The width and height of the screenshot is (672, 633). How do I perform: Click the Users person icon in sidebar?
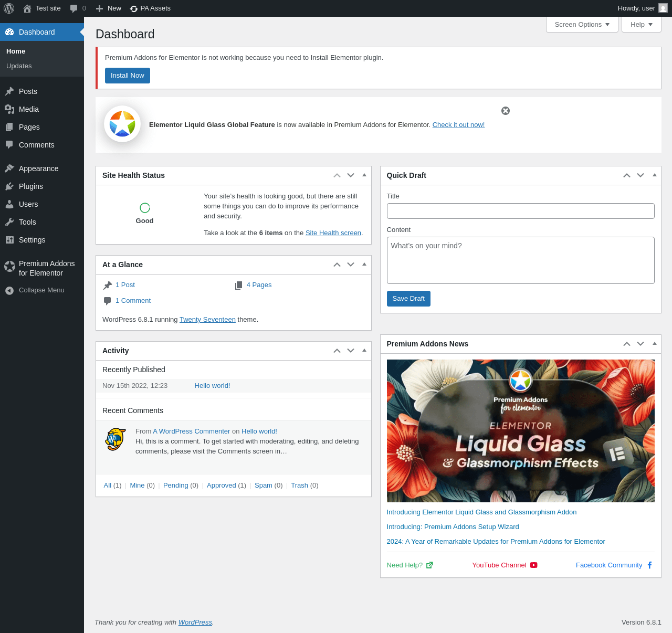coord(9,204)
